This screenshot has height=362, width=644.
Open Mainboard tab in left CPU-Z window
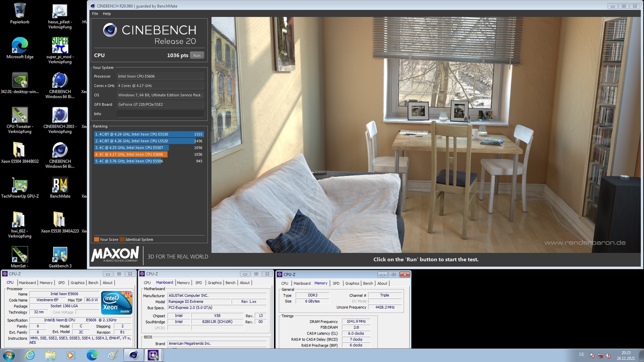(27, 283)
